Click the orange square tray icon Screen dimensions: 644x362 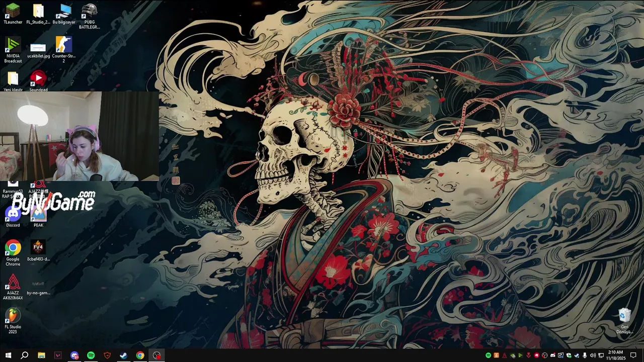496,355
